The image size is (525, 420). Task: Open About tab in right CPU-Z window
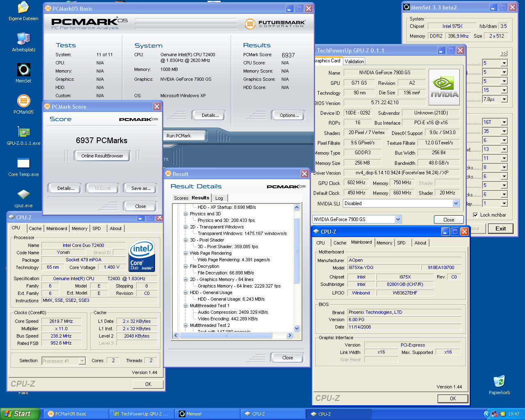point(420,243)
